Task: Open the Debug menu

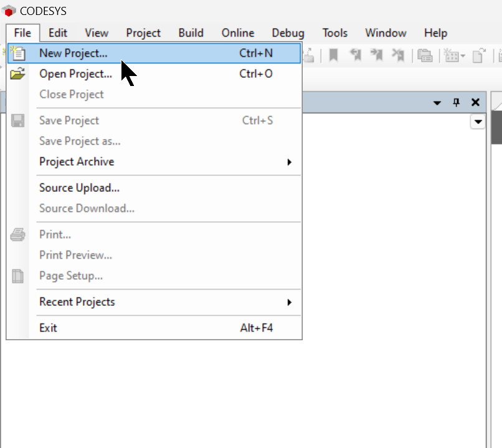Action: 288,33
